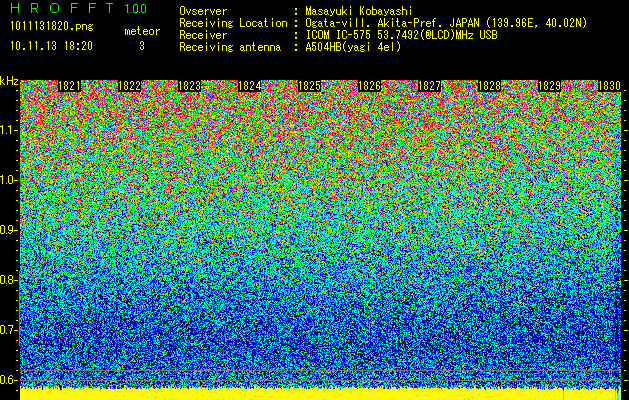Screen dimensions: 629x400
Task: Click the 0.9 frequency axis label
Action: (8, 230)
